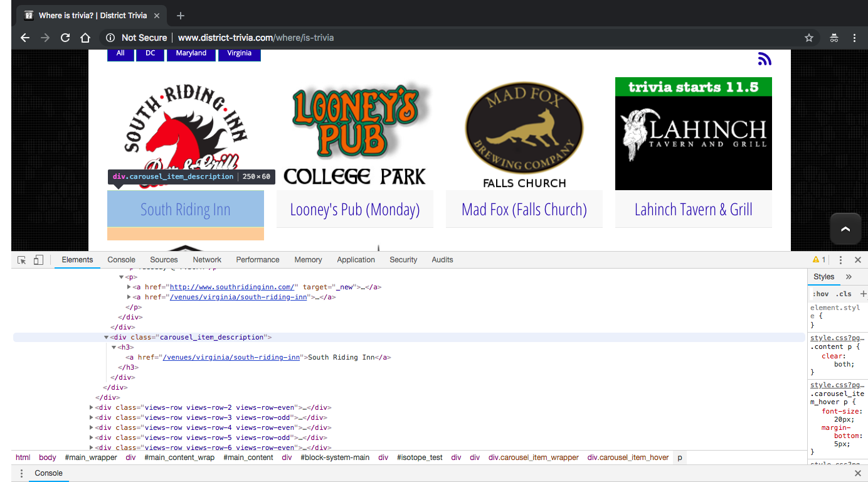Open the www.southridinginn.com href link
The image size is (868, 482).
tap(231, 287)
